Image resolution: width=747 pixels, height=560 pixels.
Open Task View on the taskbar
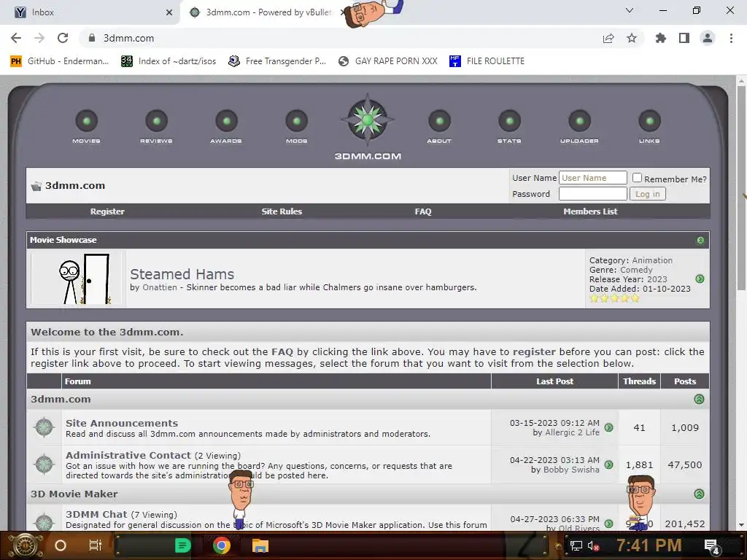pos(96,545)
